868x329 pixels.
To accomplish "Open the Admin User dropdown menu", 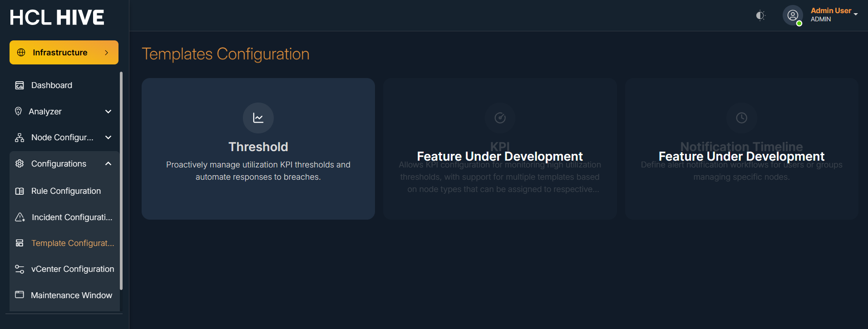I will click(x=834, y=15).
